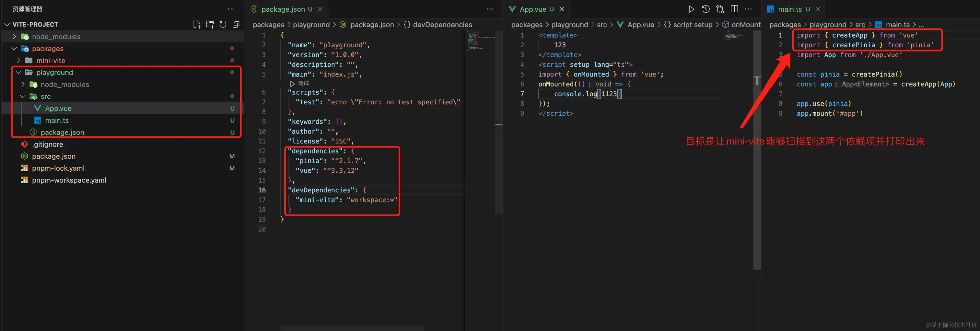The image size is (980, 331).
Task: Open package.json editor group more actions
Action: (x=490, y=9)
